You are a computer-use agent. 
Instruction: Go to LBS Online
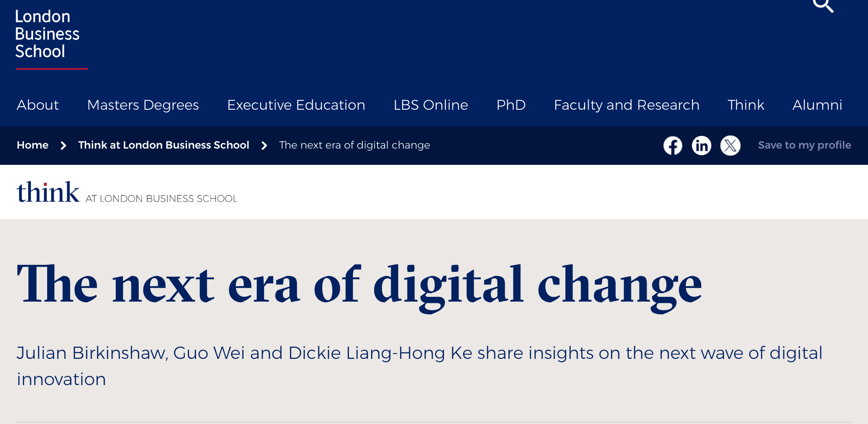pyautogui.click(x=431, y=105)
